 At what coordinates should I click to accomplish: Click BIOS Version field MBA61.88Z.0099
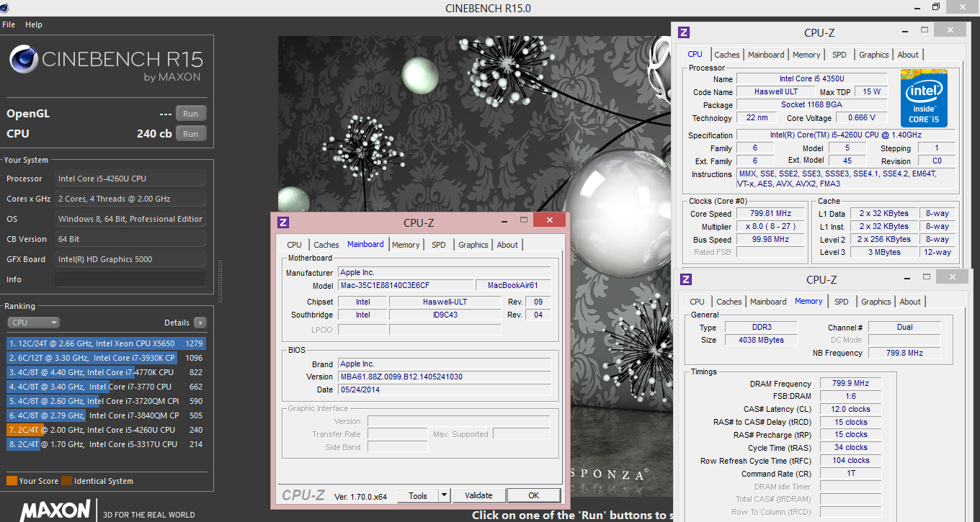444,377
